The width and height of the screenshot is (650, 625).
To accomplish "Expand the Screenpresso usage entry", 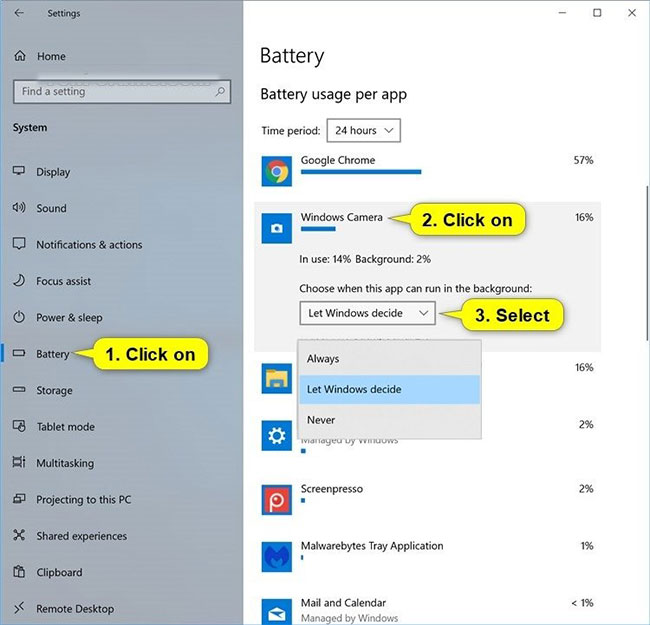I will click(427, 500).
